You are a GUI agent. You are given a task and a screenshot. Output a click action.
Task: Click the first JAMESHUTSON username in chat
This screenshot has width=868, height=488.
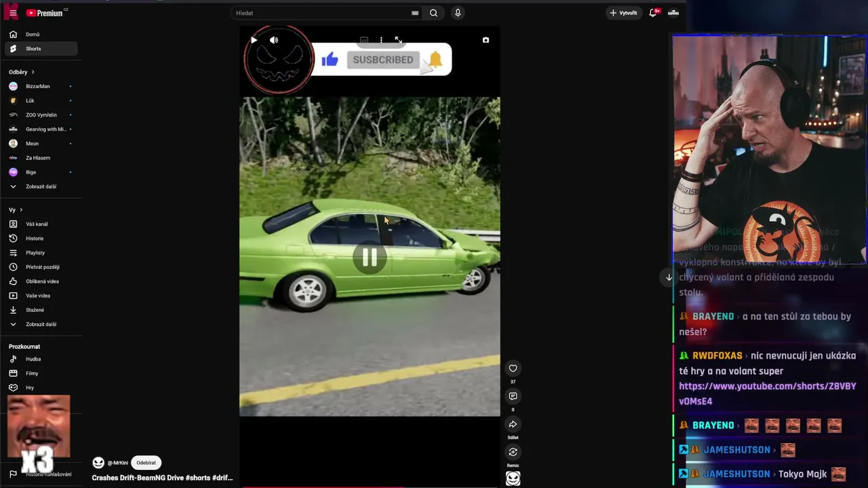pos(736,450)
